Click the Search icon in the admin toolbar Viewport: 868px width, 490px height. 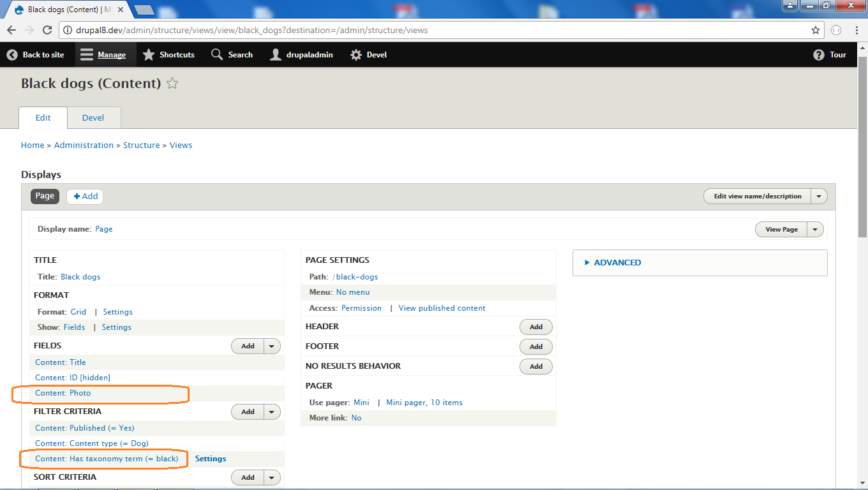click(232, 54)
